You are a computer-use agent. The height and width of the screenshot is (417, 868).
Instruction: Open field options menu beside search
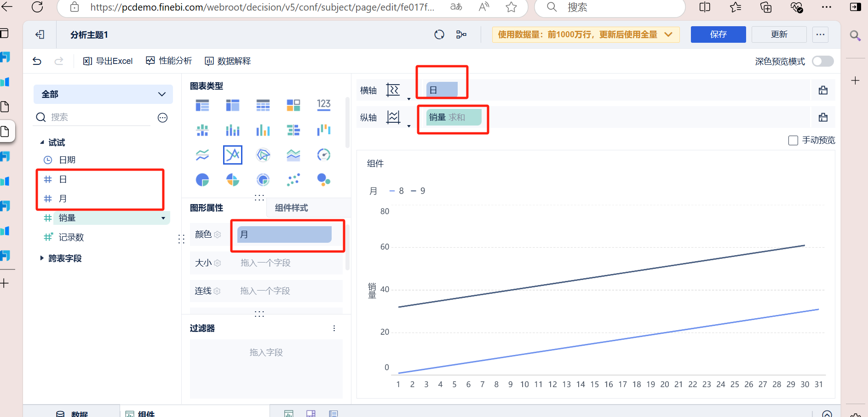[162, 118]
